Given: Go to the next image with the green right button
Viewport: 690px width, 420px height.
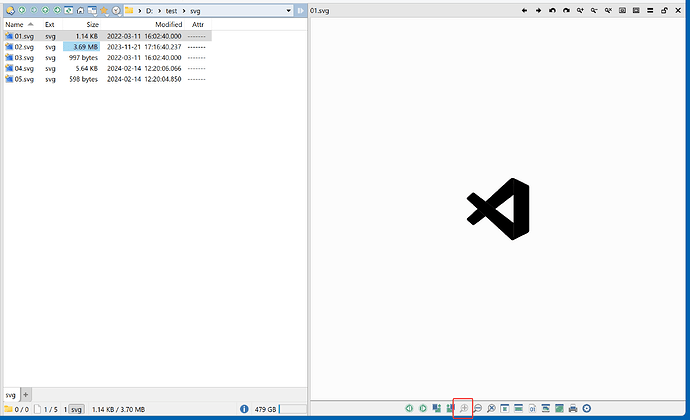Looking at the screenshot, I should click(x=423, y=409).
